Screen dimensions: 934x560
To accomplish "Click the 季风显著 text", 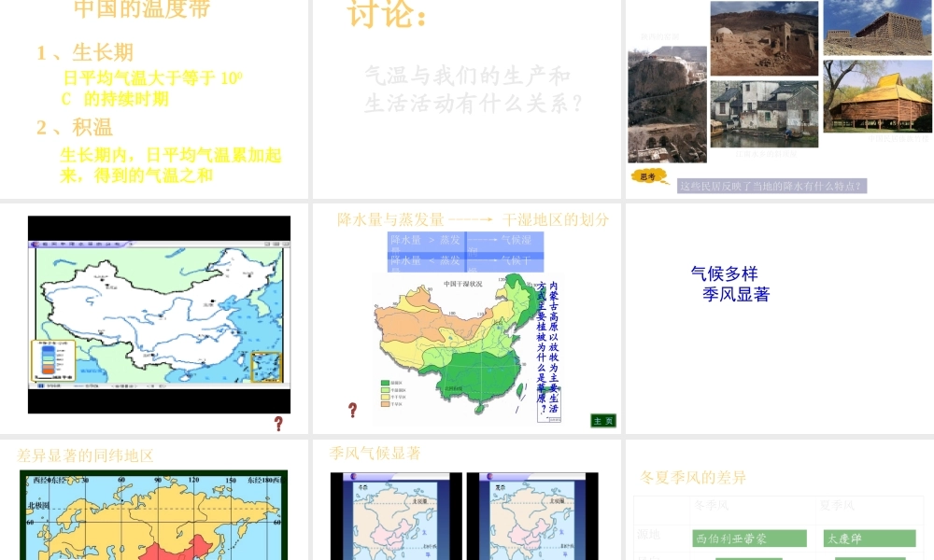I will click(736, 294).
